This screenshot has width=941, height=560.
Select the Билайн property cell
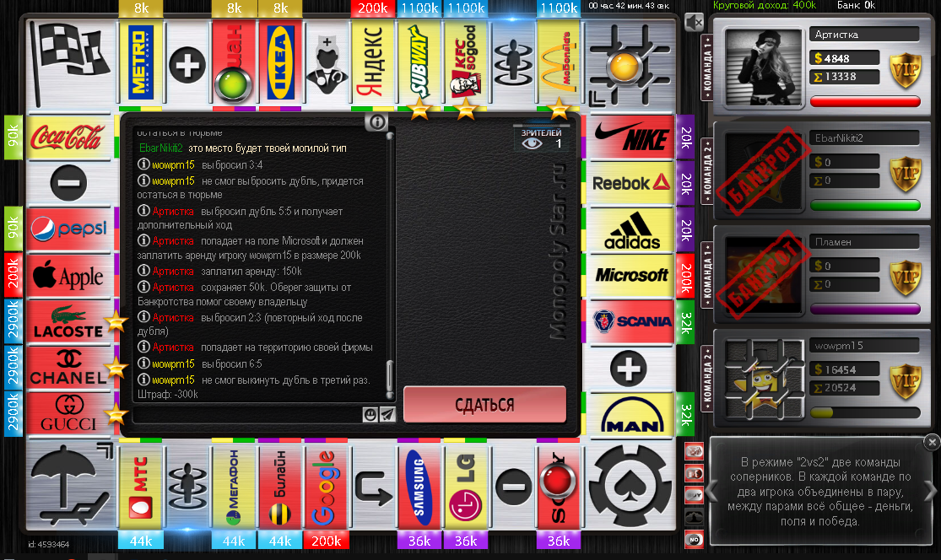[279, 487]
